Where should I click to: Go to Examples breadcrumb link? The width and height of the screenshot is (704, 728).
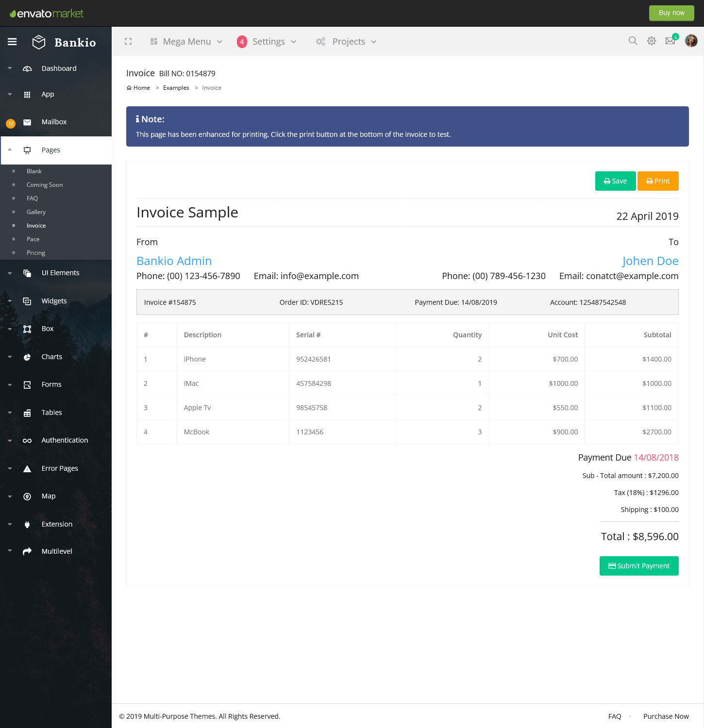pyautogui.click(x=176, y=88)
